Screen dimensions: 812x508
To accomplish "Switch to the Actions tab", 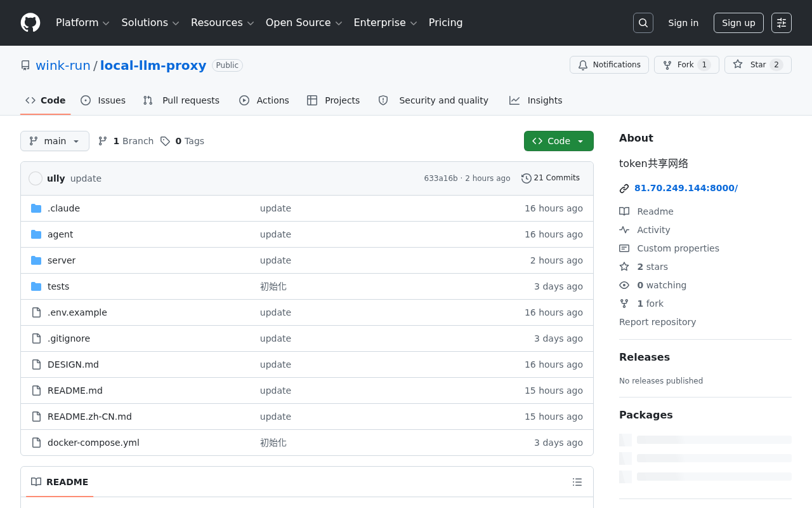I will [264, 100].
